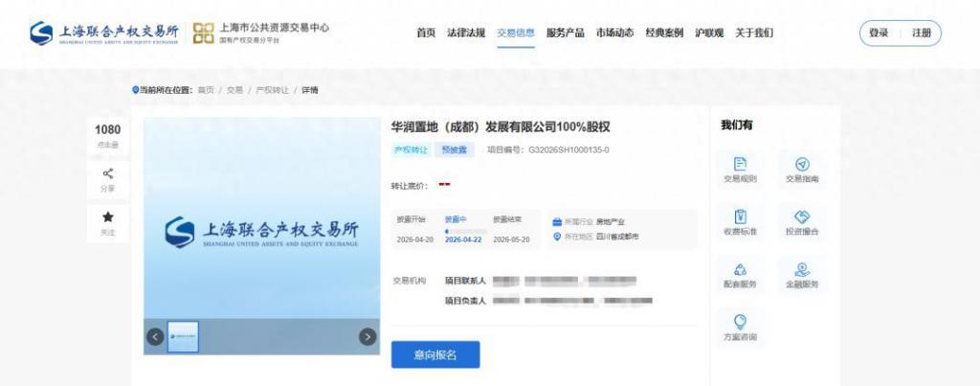
Task: Click the title 华润置地（成都）发展有限公司100%股权
Action: point(501,127)
